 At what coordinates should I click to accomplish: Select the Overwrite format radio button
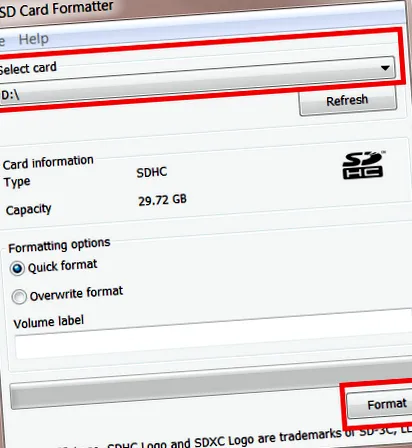19,297
